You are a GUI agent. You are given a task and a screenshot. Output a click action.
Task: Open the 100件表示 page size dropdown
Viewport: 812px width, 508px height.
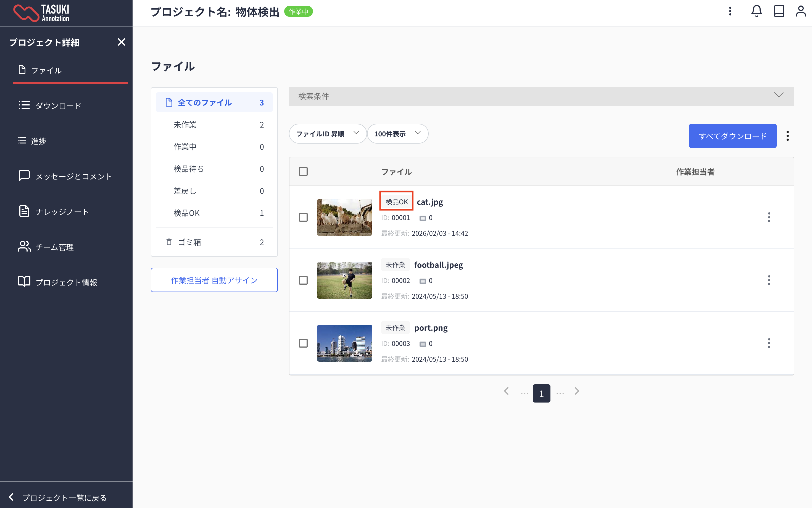397,134
